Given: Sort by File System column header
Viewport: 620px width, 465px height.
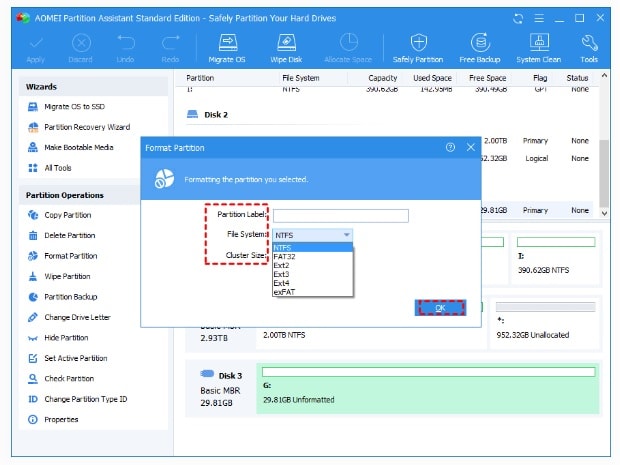Looking at the screenshot, I should tap(301, 78).
